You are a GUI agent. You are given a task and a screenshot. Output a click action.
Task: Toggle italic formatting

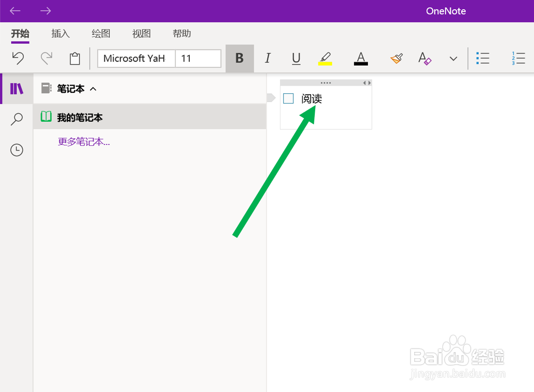(268, 58)
